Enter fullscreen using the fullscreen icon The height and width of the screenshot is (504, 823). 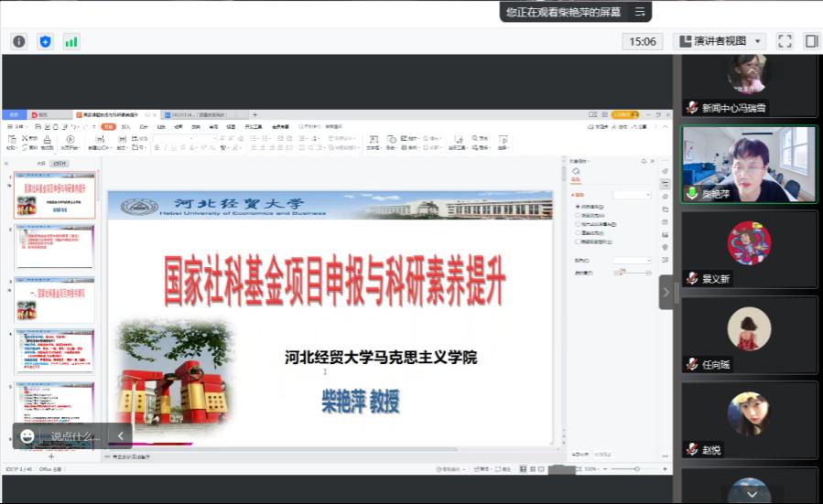[785, 41]
